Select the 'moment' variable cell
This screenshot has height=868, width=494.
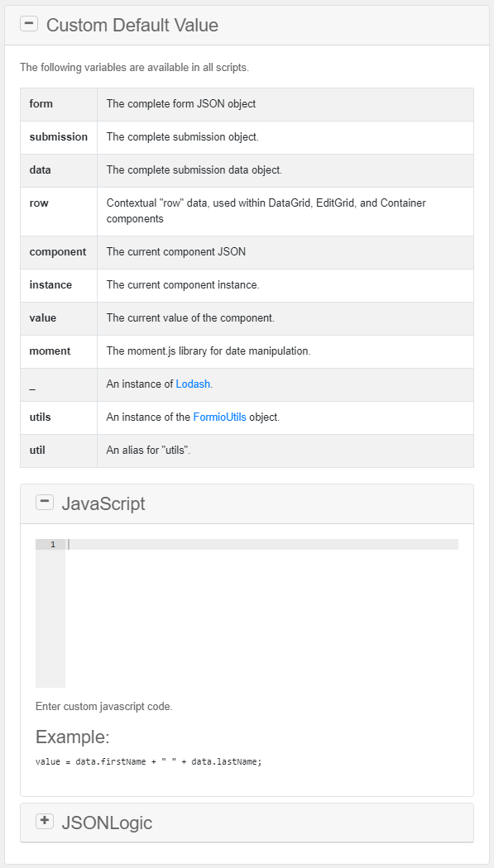click(59, 351)
